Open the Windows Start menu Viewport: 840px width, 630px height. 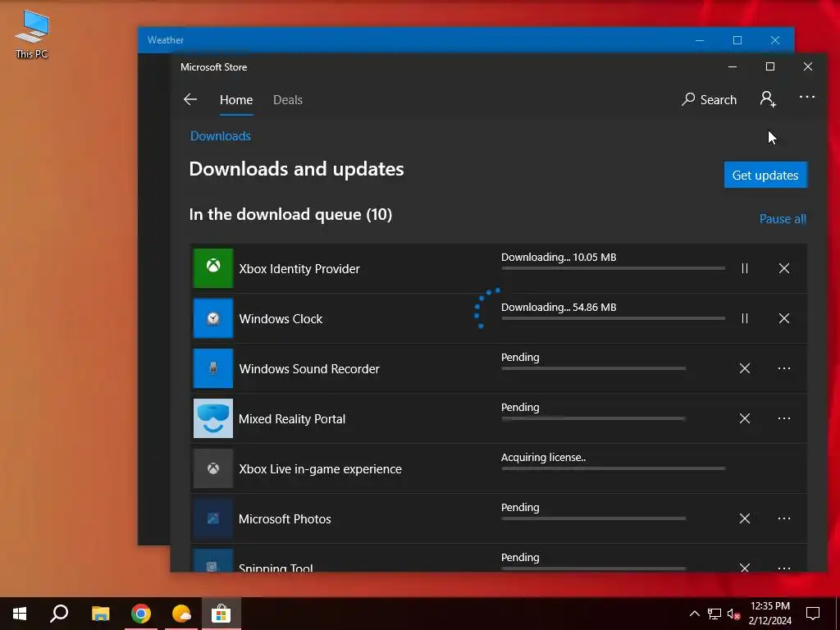click(x=20, y=614)
